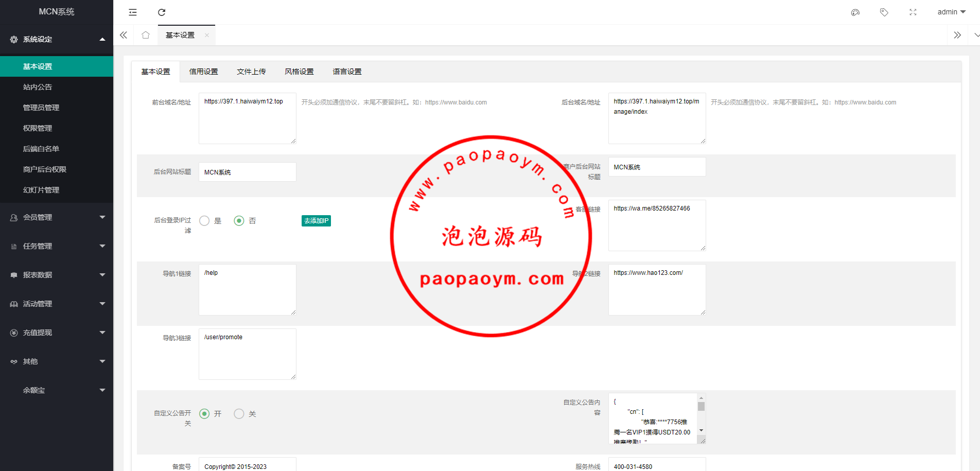Turn 自定义公告开关 to 开
The image size is (980, 471).
click(x=204, y=414)
